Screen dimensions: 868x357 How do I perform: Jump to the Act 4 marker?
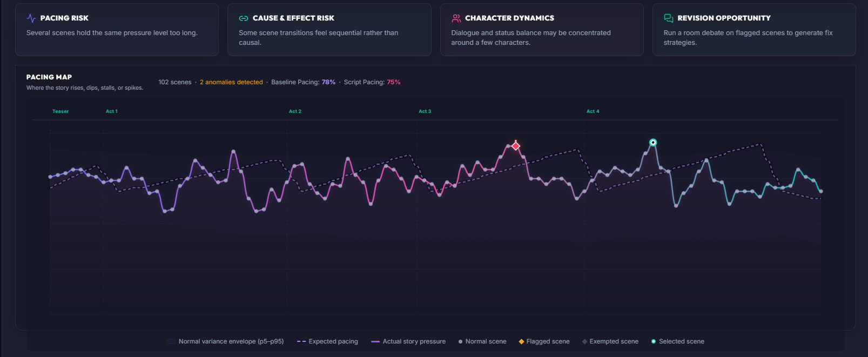(x=593, y=111)
